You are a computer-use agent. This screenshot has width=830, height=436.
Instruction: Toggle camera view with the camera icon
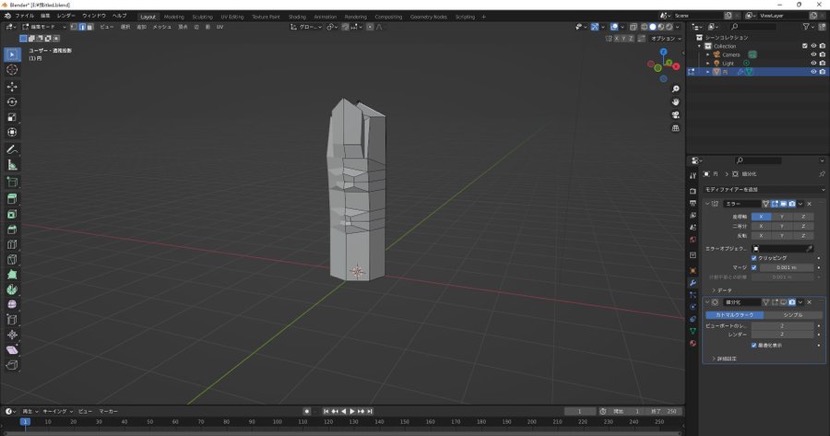[x=676, y=115]
